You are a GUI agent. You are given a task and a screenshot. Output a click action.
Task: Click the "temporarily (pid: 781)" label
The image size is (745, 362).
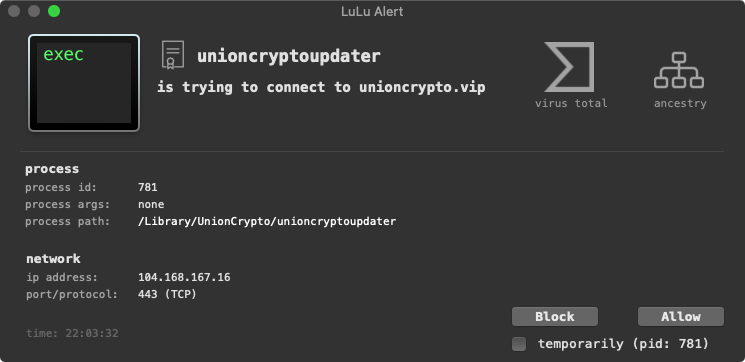[623, 343]
